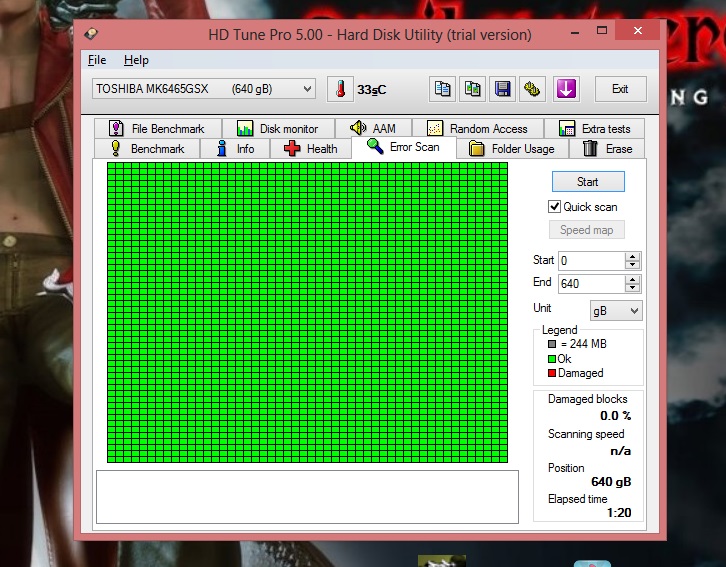Viewport: 726px width, 567px height.
Task: Click the copy screenshot to clipboard icon
Action: click(473, 89)
